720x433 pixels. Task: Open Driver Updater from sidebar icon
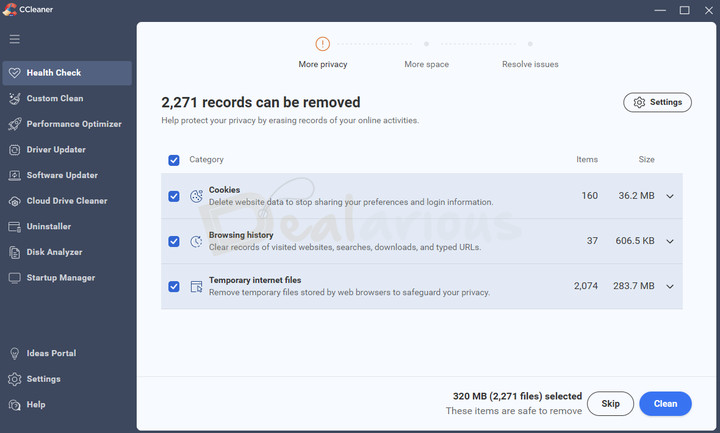click(x=14, y=150)
